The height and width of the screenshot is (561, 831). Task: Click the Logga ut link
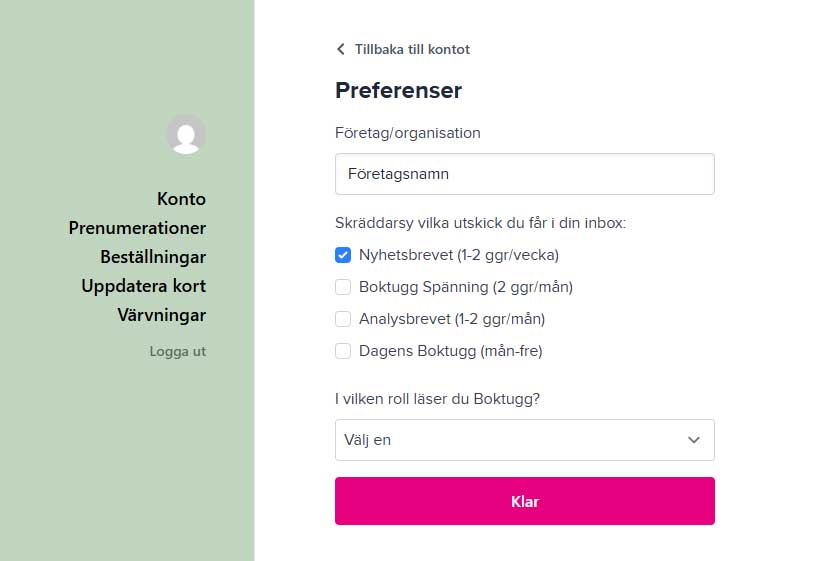(x=178, y=351)
